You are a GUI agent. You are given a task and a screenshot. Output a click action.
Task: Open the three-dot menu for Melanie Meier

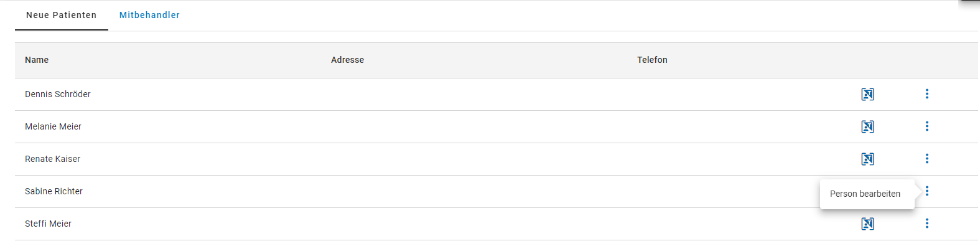pyautogui.click(x=926, y=126)
